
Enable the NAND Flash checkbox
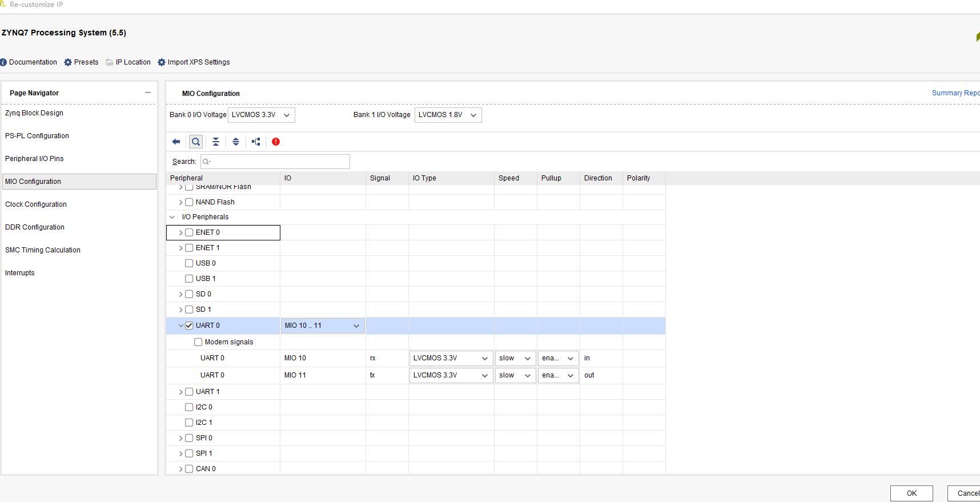coord(189,202)
